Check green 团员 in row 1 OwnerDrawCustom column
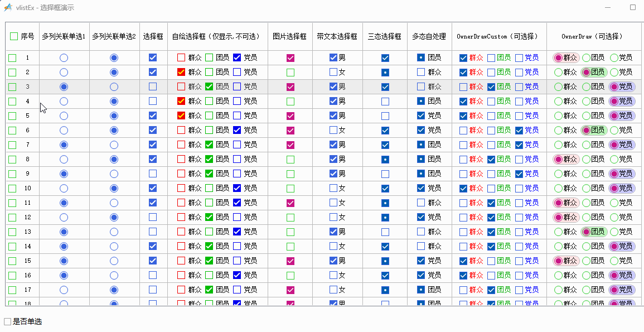Viewport: 644px width, 332px height. [491, 57]
